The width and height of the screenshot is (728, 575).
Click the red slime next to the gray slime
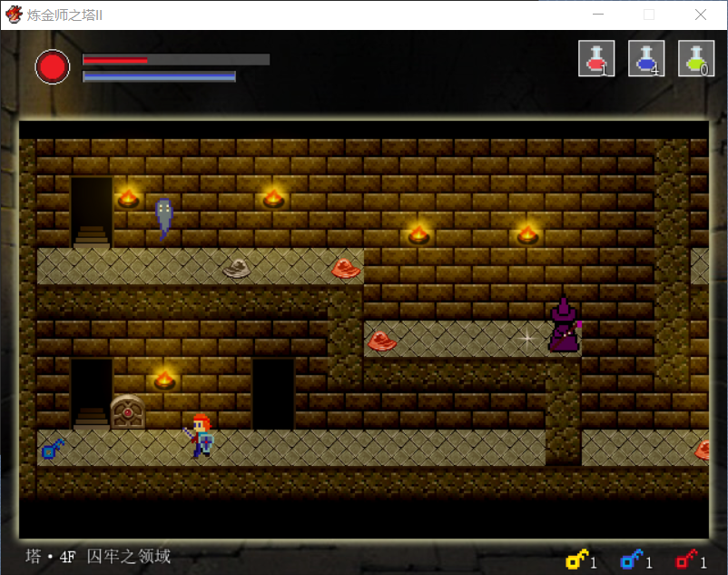346,268
